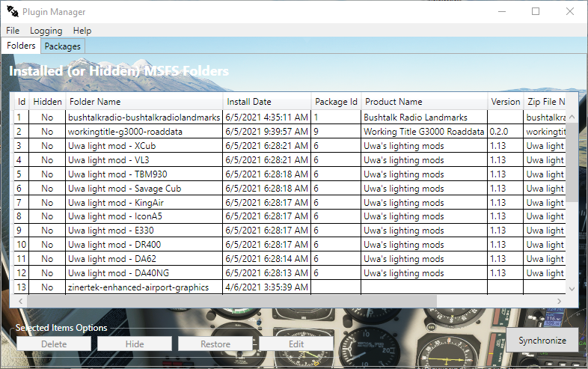This screenshot has width=588, height=369.
Task: Click Working Title G3000 Roaddata product name
Action: click(x=423, y=132)
